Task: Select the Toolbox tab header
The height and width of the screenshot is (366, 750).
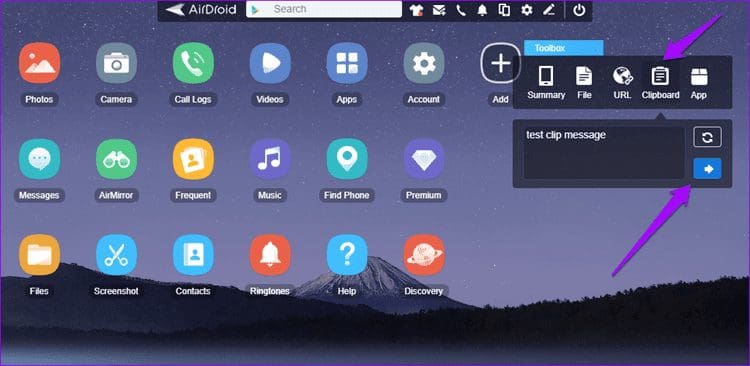Action: click(x=563, y=48)
